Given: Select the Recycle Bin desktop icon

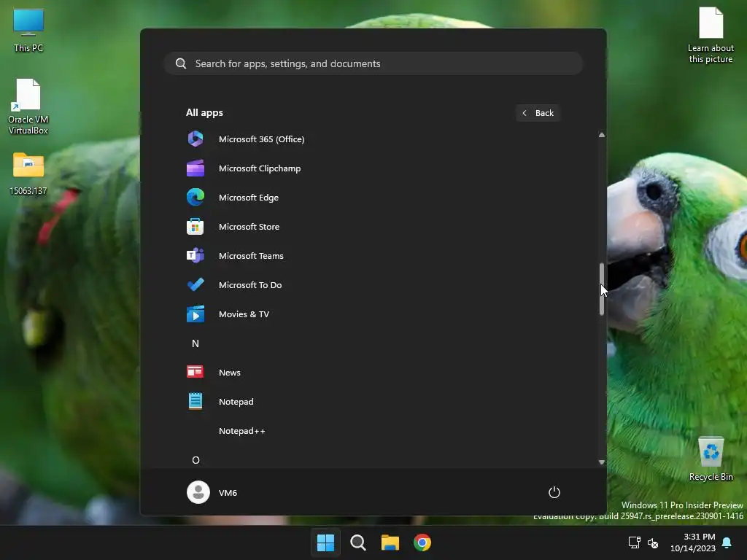Looking at the screenshot, I should 711,459.
